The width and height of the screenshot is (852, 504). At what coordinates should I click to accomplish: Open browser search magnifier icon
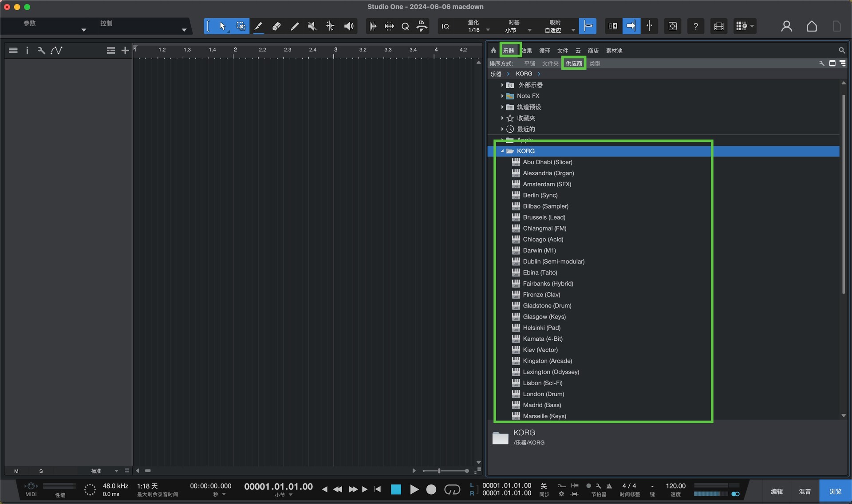[841, 51]
